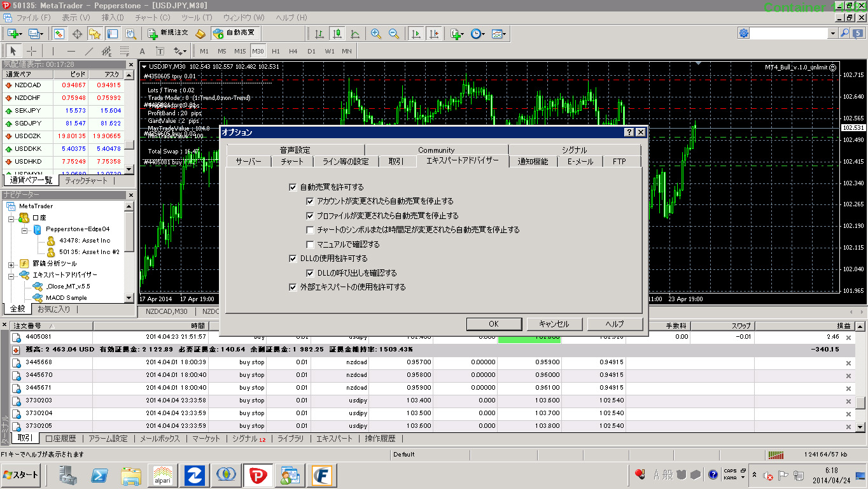
Task: Open the MetaEditor yellow book icon
Action: (201, 33)
